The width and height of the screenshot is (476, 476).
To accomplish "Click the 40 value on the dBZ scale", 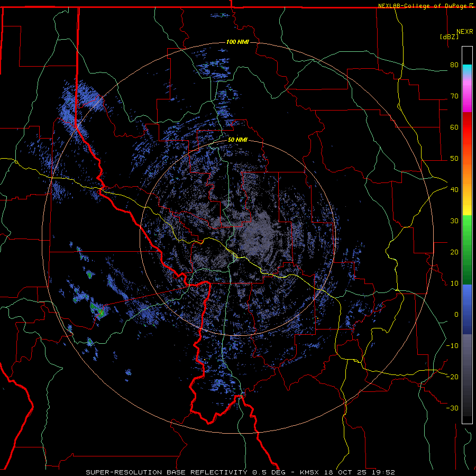I will click(x=454, y=190).
